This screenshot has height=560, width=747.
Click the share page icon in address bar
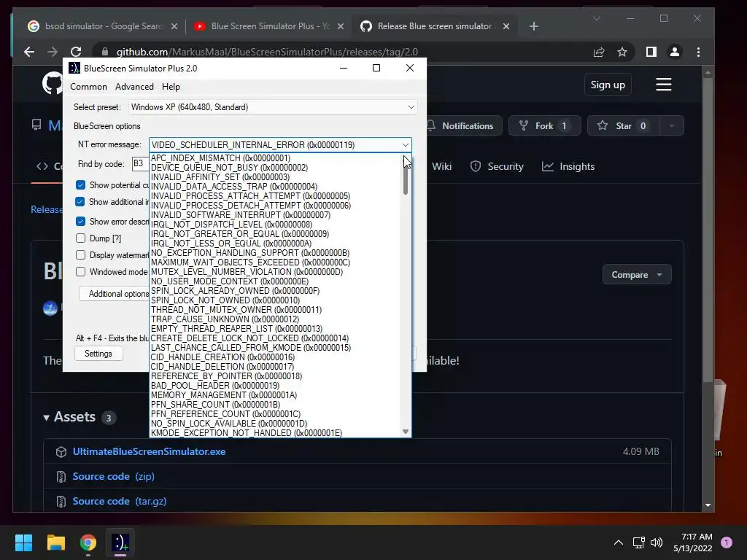599,52
